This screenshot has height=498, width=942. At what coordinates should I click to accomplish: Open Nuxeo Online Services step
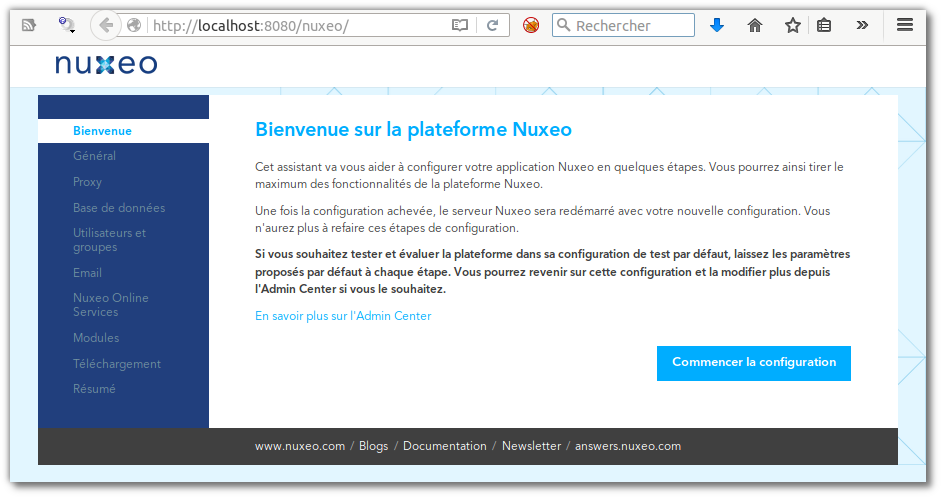click(x=111, y=305)
